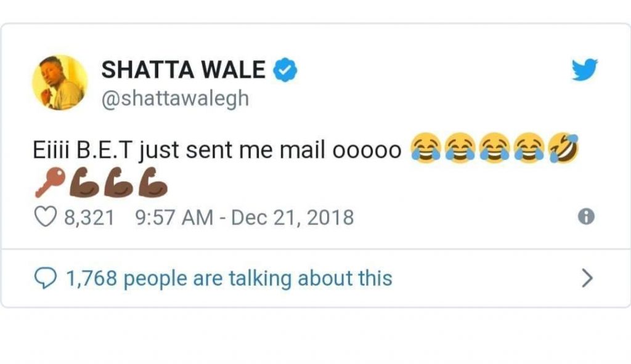Click the first crying-laughing emoji

pos(425,148)
